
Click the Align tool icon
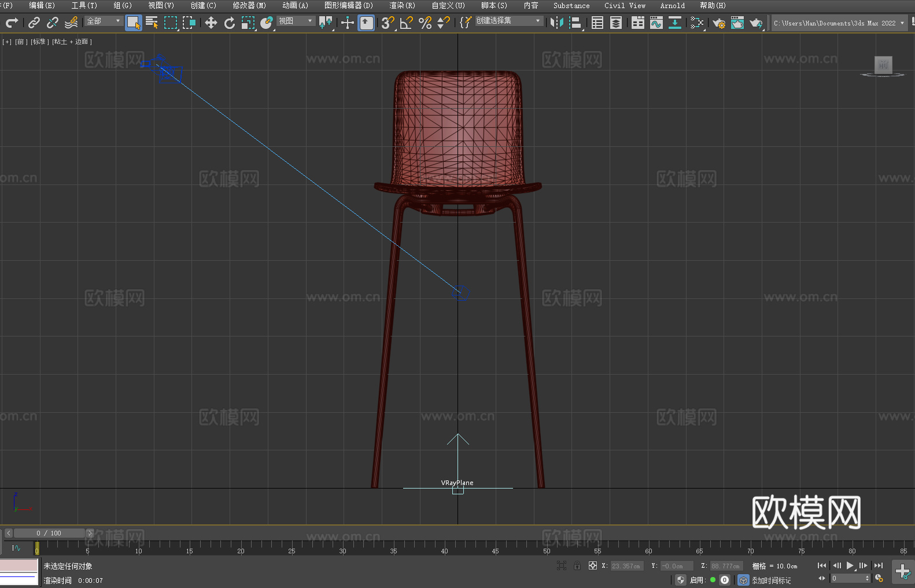click(x=575, y=23)
